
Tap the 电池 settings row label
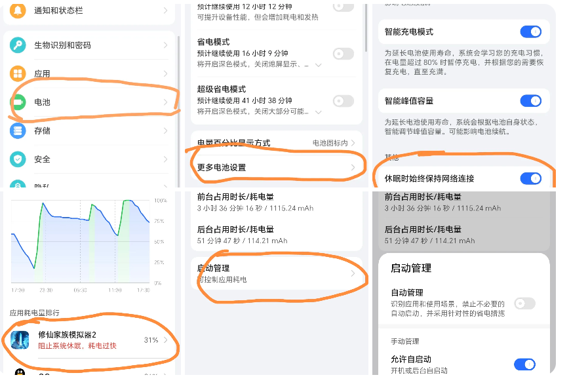(x=42, y=102)
